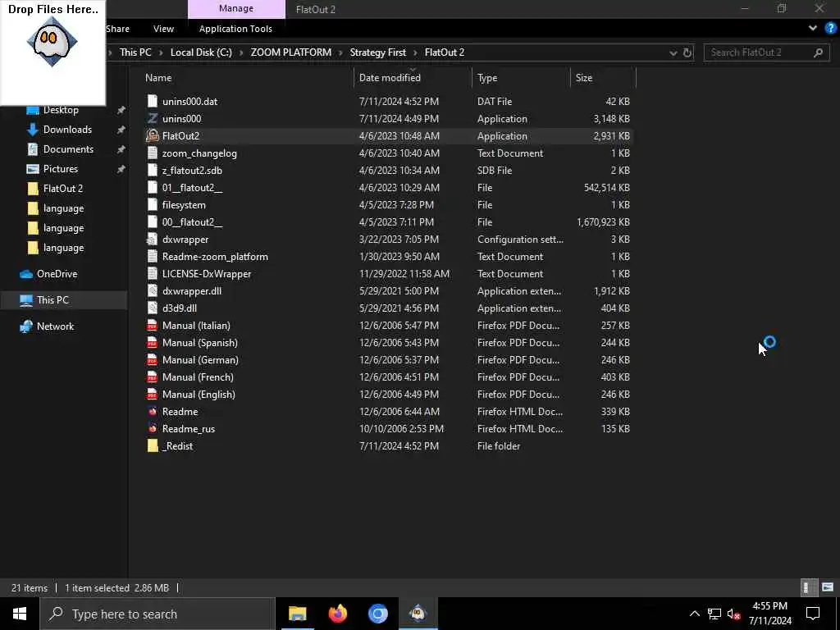Select the unins000.dat file icon
The image size is (840, 630).
pyautogui.click(x=153, y=101)
